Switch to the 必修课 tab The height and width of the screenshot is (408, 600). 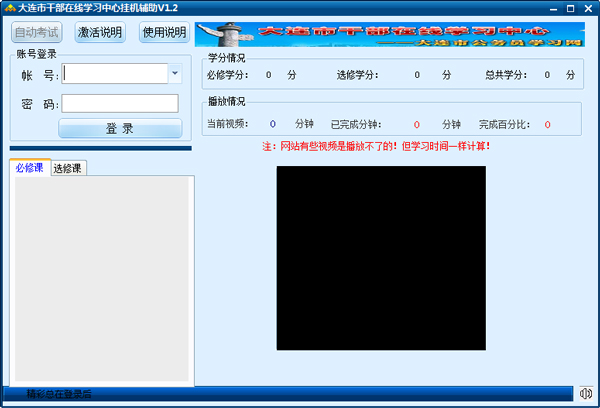(x=29, y=168)
